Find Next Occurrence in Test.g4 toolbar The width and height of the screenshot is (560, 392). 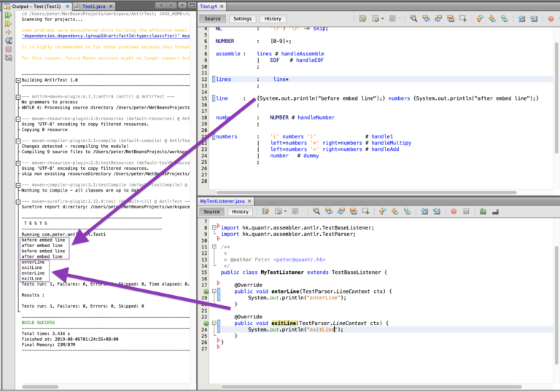pyautogui.click(x=438, y=18)
